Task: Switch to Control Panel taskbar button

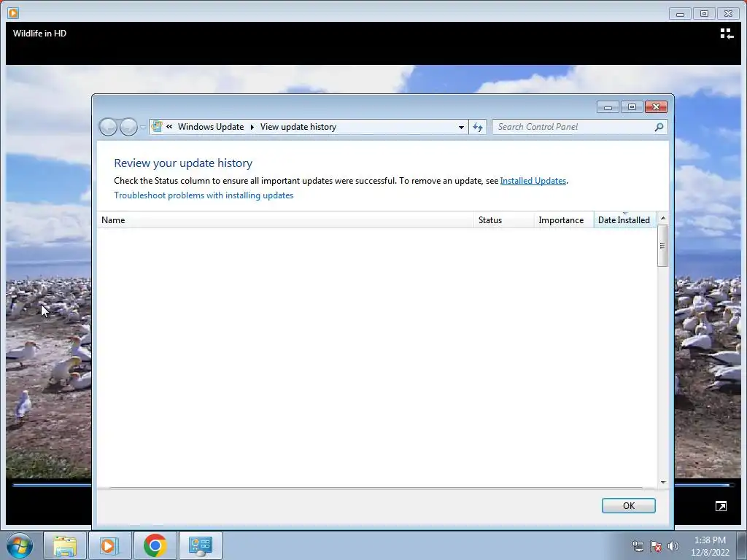Action: pyautogui.click(x=200, y=545)
